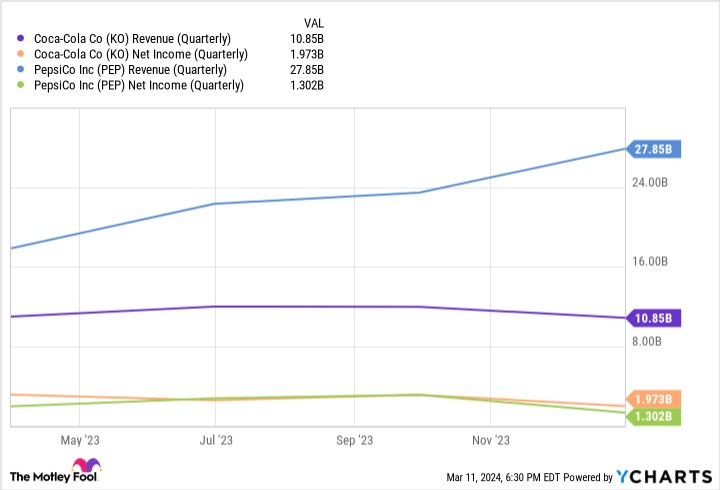The width and height of the screenshot is (720, 490).
Task: Click the Motley Fool jester hat logo
Action: coord(93,469)
